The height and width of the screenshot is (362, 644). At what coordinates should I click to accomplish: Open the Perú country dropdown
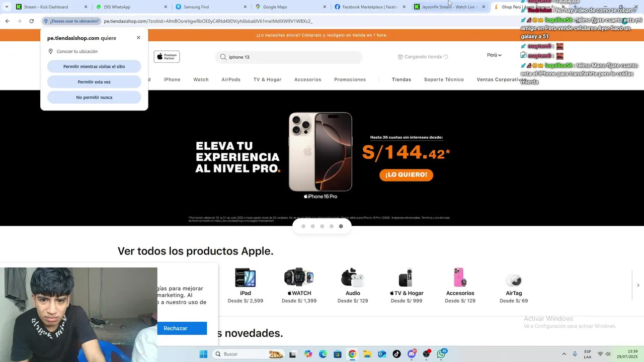pos(494,55)
